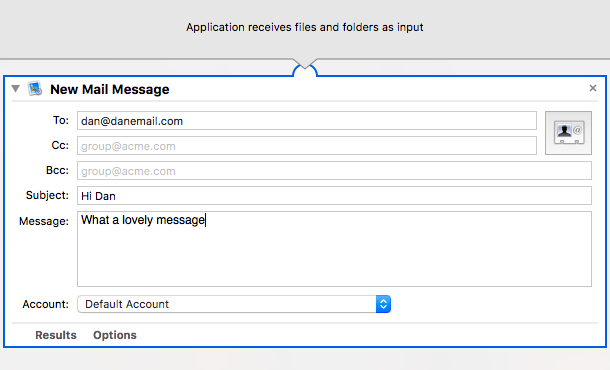The height and width of the screenshot is (370, 610).
Task: Click the To field with dan@danemail.com
Action: click(x=307, y=121)
